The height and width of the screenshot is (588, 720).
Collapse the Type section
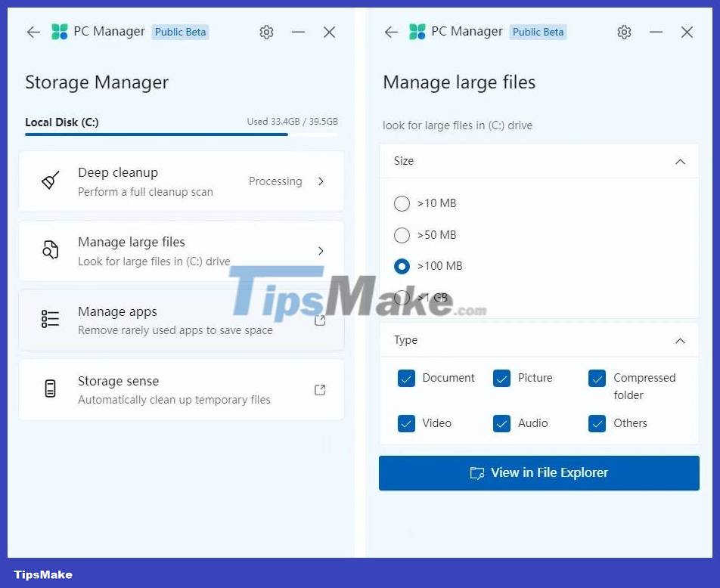click(679, 340)
